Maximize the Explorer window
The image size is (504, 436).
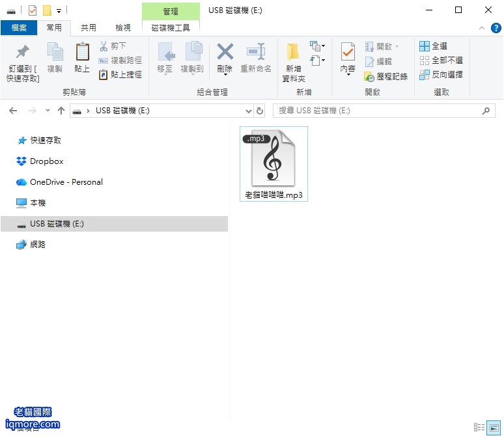[458, 10]
